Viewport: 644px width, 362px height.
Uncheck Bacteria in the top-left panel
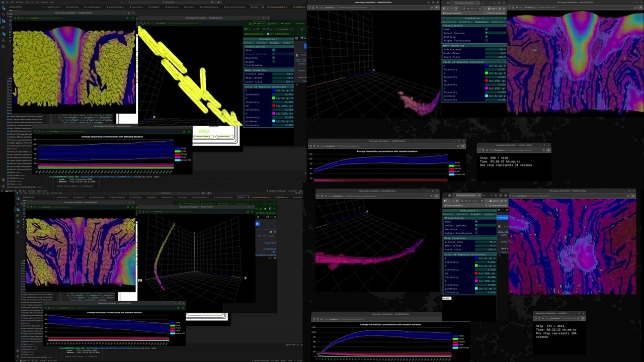[274, 58]
